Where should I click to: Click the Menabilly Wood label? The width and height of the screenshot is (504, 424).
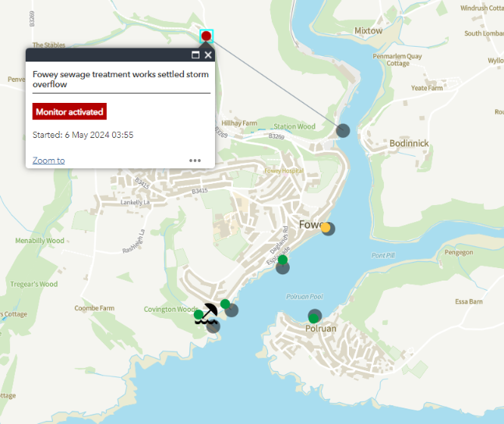click(40, 241)
